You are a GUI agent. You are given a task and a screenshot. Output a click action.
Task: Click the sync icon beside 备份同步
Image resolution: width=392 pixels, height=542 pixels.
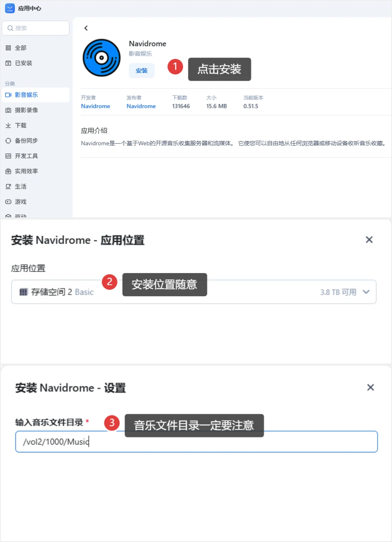pos(8,141)
